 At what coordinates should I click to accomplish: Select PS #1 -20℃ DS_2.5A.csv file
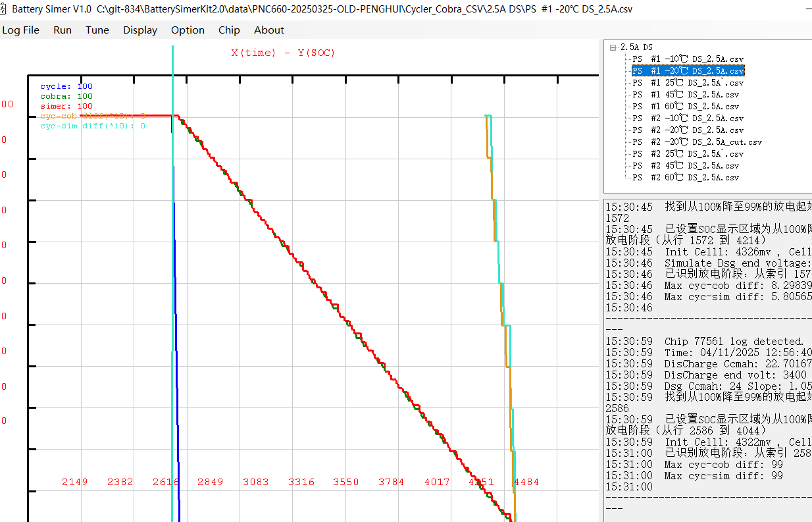(688, 71)
